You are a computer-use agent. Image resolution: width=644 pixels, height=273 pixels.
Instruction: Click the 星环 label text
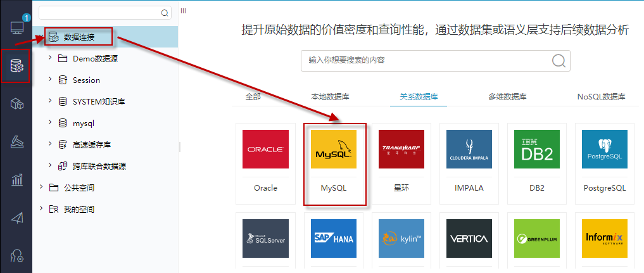click(x=401, y=188)
